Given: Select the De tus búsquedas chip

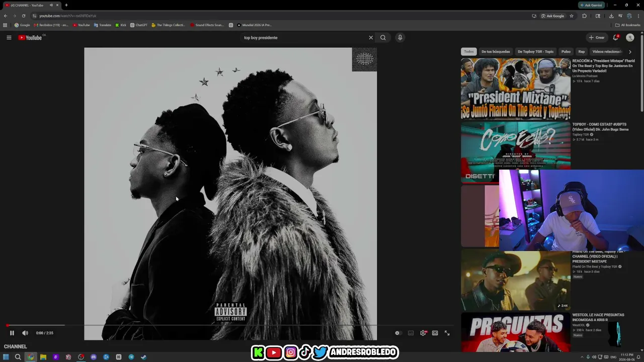Looking at the screenshot, I should 496,51.
